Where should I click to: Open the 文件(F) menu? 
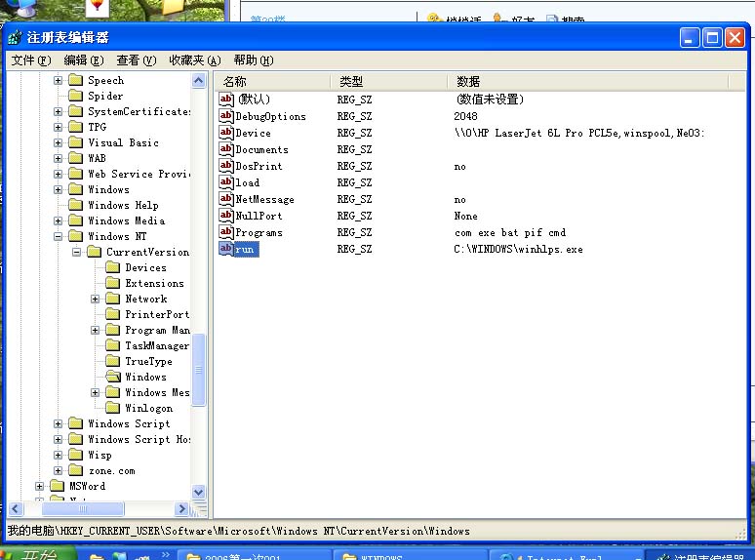click(x=31, y=60)
